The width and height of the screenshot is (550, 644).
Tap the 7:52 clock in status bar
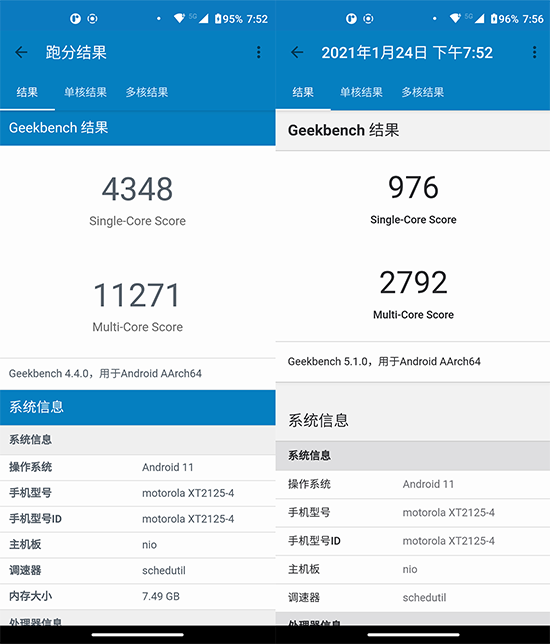(x=257, y=19)
